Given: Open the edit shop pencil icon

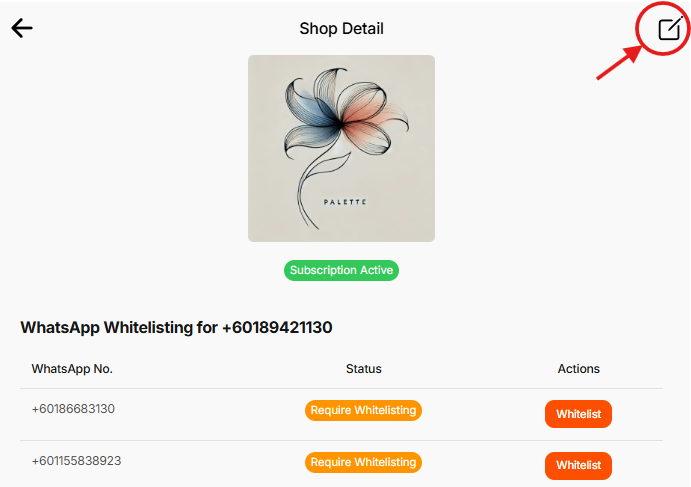Looking at the screenshot, I should (668, 29).
